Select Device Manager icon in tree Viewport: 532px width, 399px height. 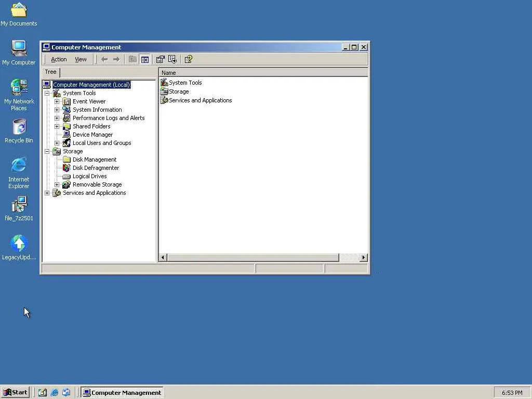[x=67, y=135]
